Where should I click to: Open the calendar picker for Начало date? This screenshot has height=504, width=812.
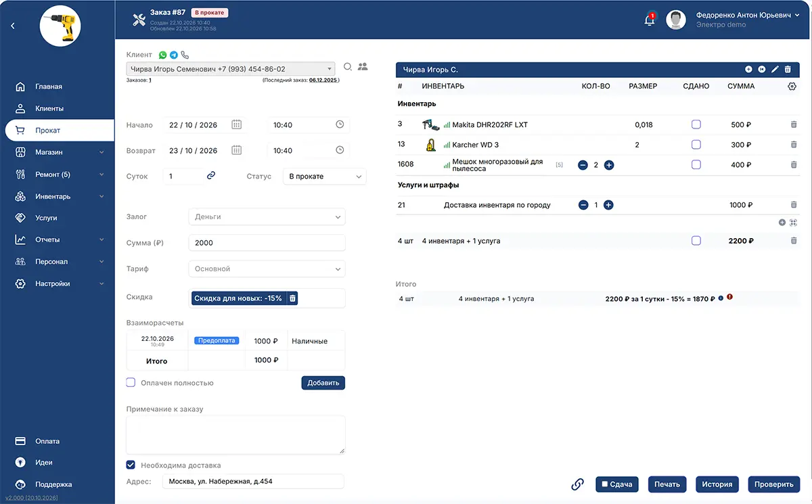click(237, 124)
